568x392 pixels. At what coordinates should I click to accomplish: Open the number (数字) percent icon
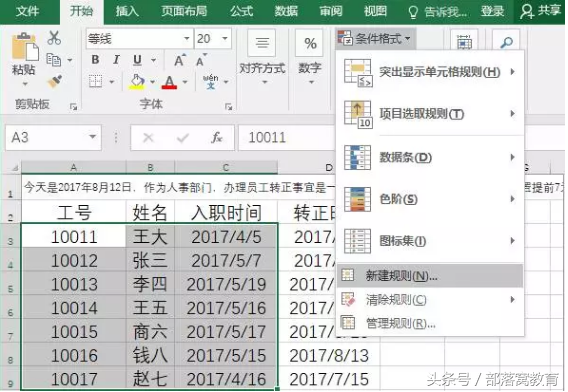[310, 44]
